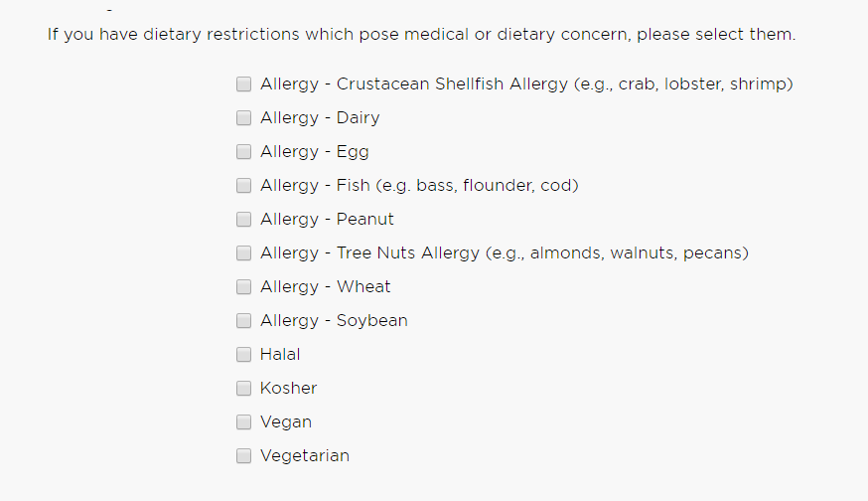Enable the Vegan checkbox
This screenshot has width=868, height=501.
click(243, 422)
